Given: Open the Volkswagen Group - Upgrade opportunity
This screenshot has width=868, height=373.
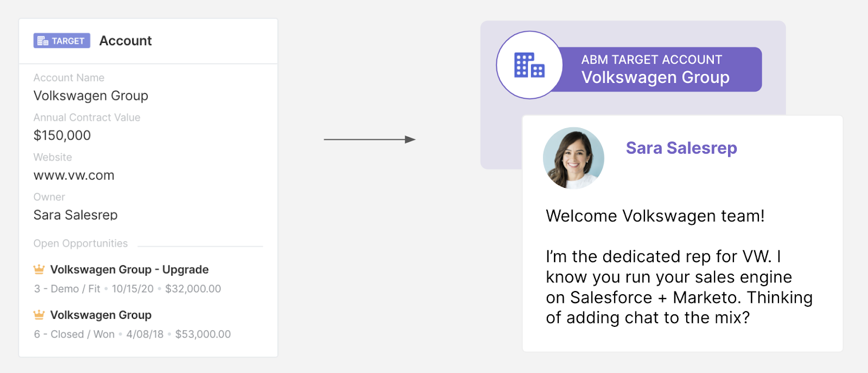Looking at the screenshot, I should pyautogui.click(x=129, y=270).
